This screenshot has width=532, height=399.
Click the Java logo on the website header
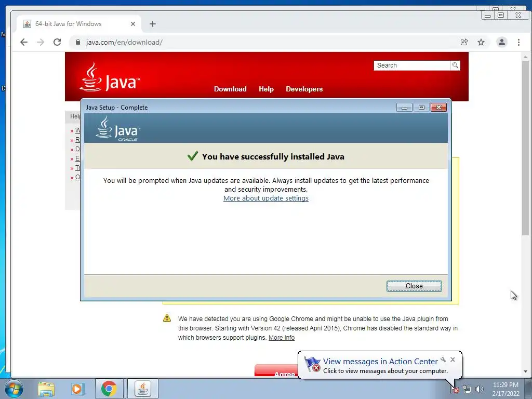click(x=109, y=77)
